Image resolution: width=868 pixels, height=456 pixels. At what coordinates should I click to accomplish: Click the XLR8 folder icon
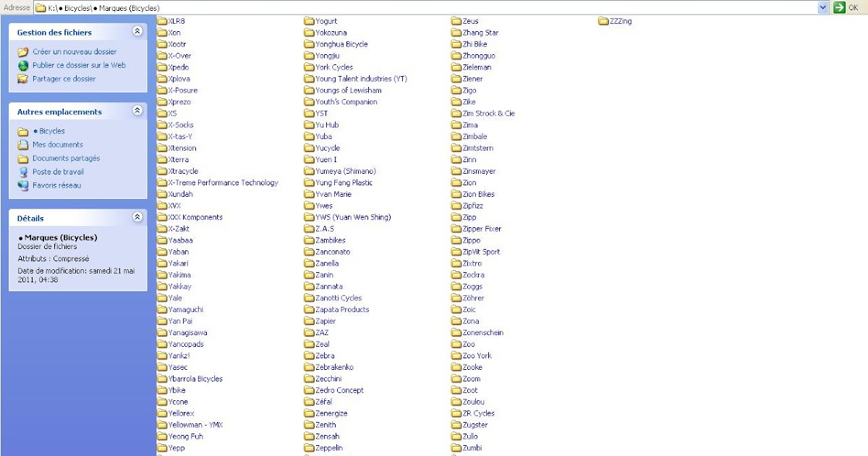tap(162, 21)
